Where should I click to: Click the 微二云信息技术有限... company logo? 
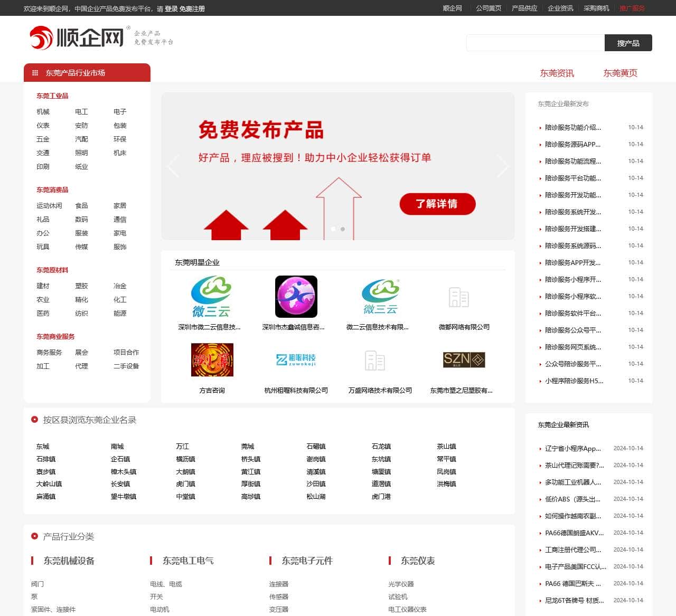point(380,297)
